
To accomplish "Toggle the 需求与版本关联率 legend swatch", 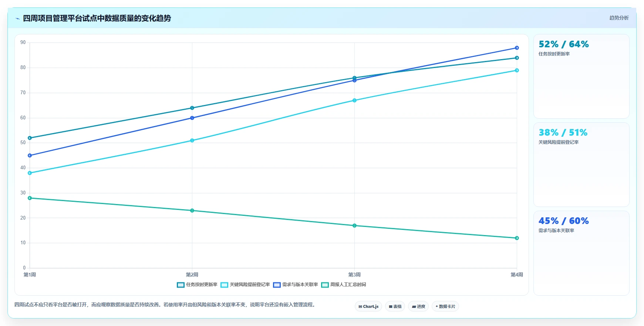I will pos(277,285).
